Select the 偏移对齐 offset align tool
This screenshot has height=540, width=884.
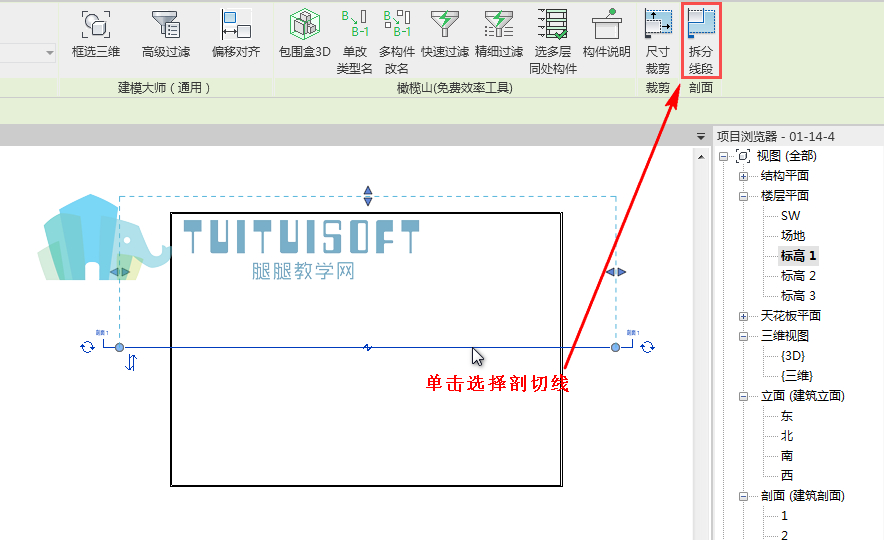[x=236, y=25]
